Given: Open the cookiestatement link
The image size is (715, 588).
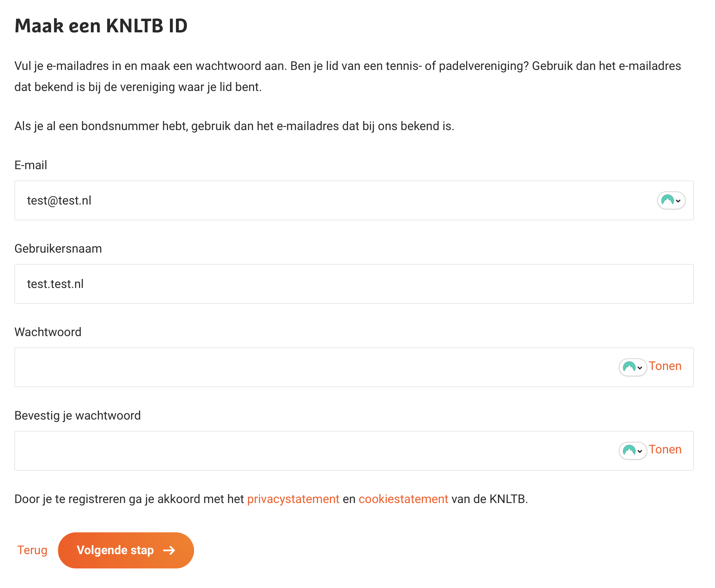Looking at the screenshot, I should (x=403, y=499).
